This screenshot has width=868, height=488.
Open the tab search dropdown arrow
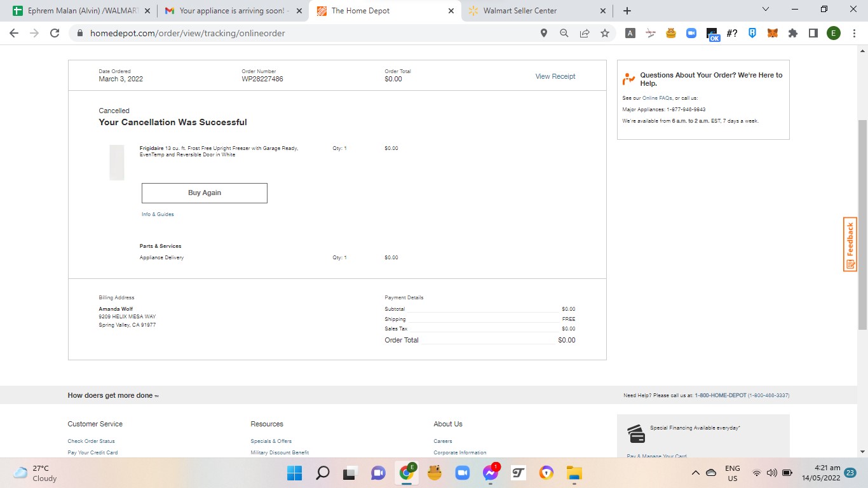[765, 10]
